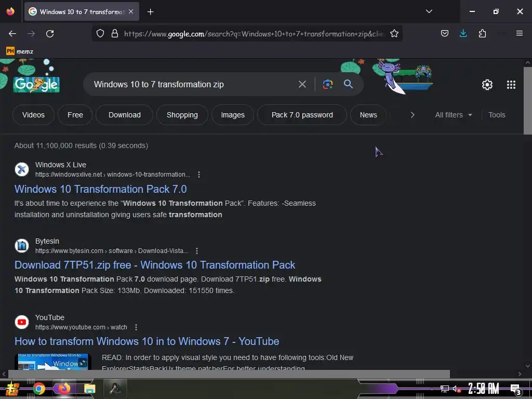Expand the list all tabs chevron

pyautogui.click(x=429, y=11)
